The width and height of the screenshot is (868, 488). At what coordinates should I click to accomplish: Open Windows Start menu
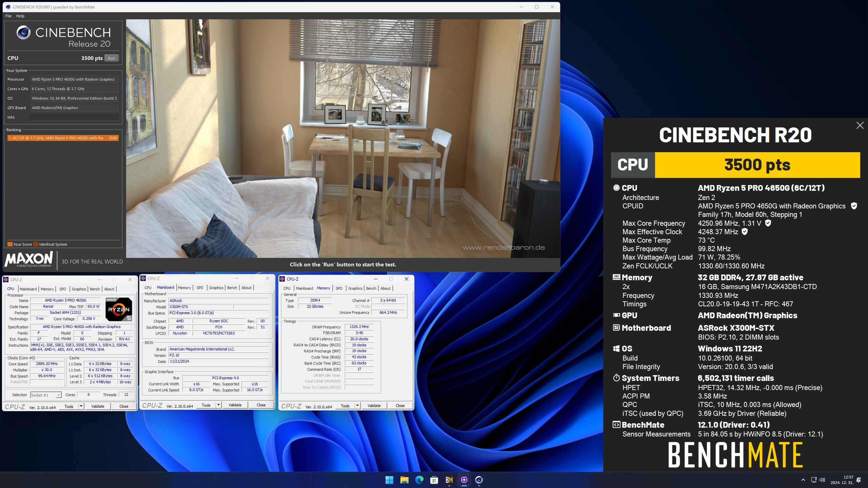[x=389, y=480]
